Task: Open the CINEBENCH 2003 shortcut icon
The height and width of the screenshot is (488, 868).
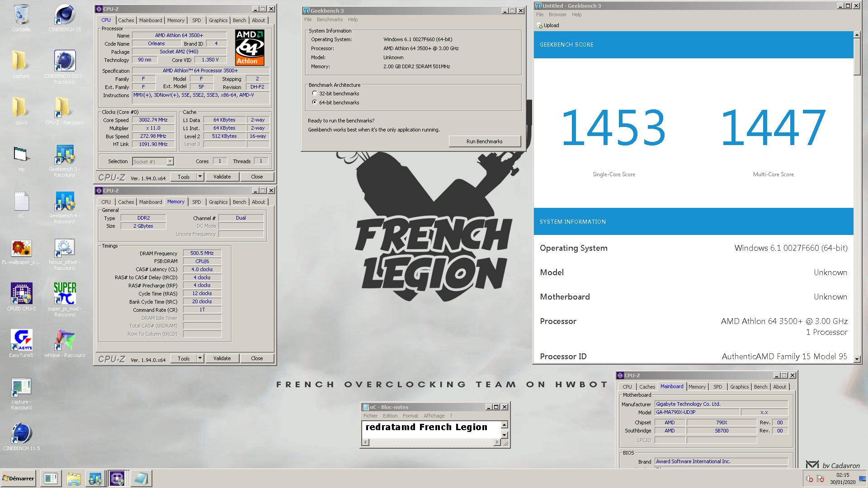Action: pyautogui.click(x=65, y=61)
